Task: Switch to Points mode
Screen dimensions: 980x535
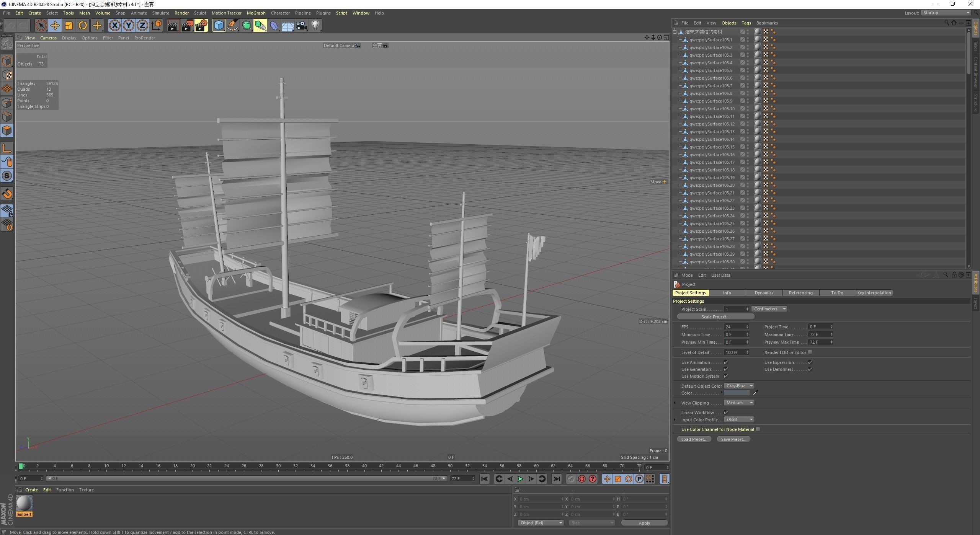Action: point(7,103)
